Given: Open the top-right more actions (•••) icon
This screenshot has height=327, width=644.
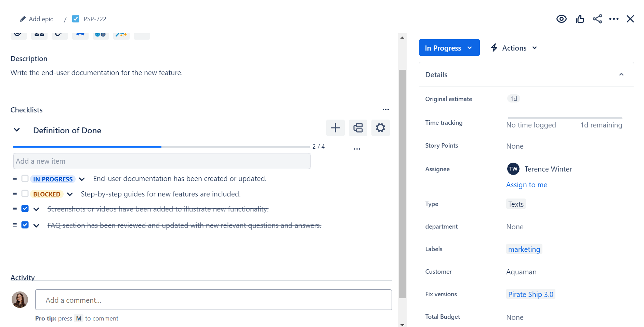Looking at the screenshot, I should click(x=614, y=19).
